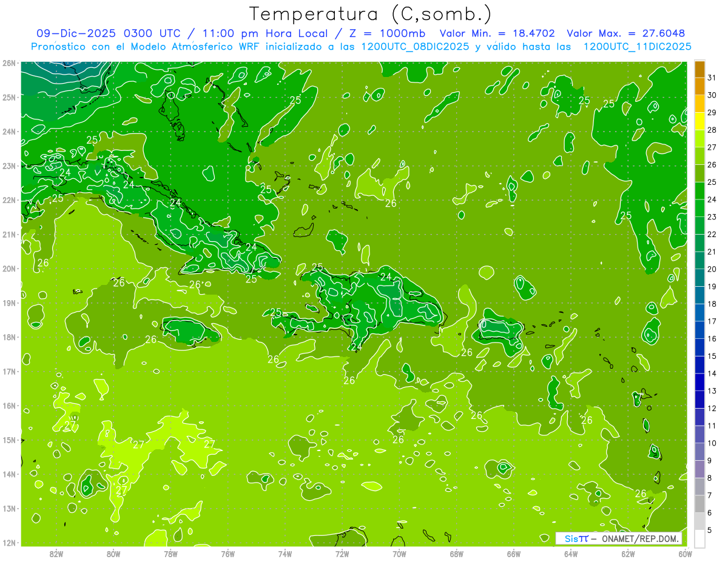Select the "Valor Max. = 27.6048" readout
728x562 pixels.
[x=625, y=33]
